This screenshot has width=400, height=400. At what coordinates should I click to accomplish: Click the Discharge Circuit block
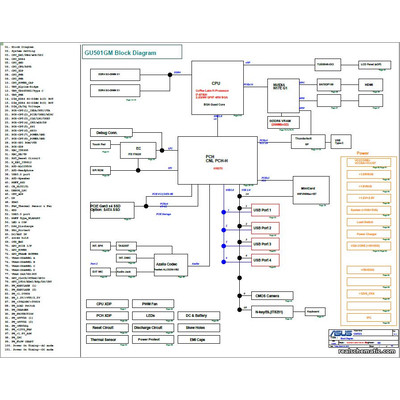pyautogui.click(x=153, y=328)
